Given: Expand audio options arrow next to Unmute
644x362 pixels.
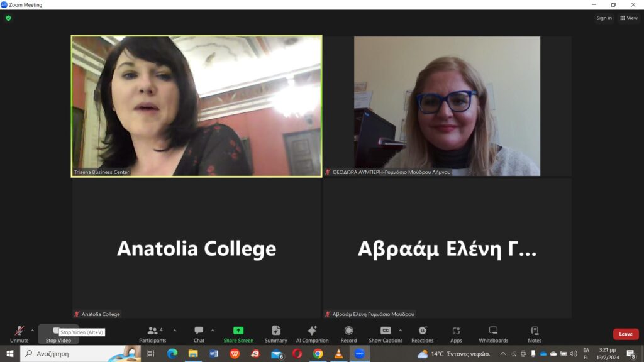Looking at the screenshot, I should pyautogui.click(x=33, y=331).
